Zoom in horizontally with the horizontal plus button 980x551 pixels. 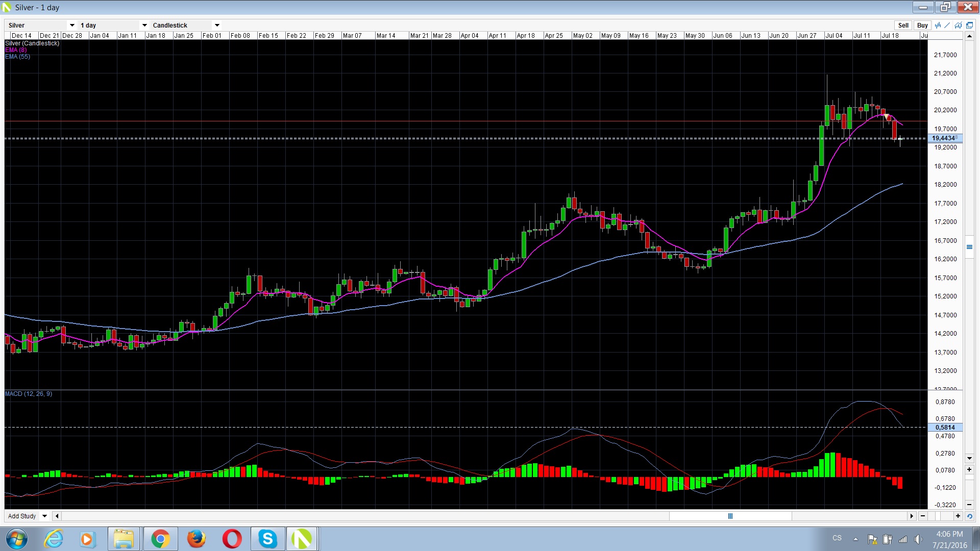pos(958,516)
